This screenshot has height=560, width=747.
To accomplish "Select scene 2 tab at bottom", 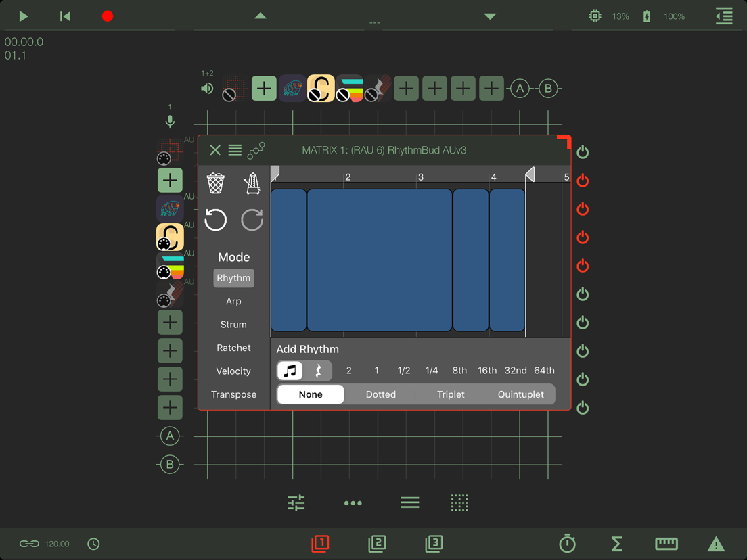I will tap(377, 543).
